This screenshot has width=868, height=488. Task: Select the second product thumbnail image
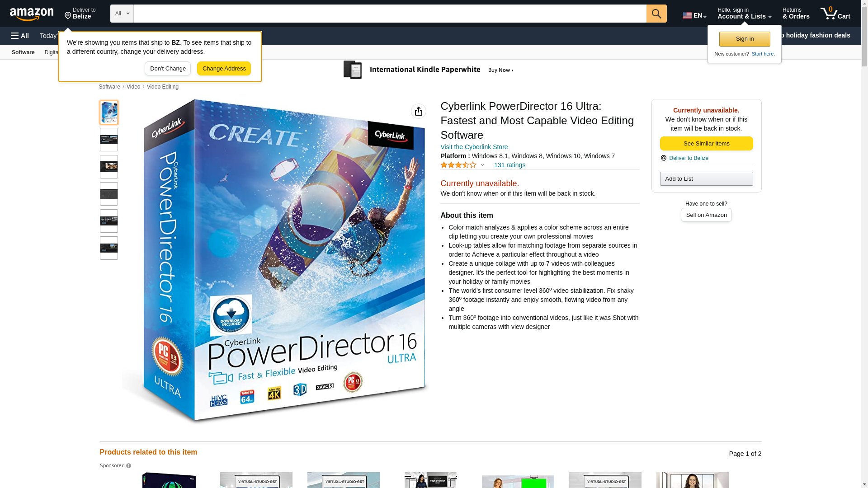(109, 140)
